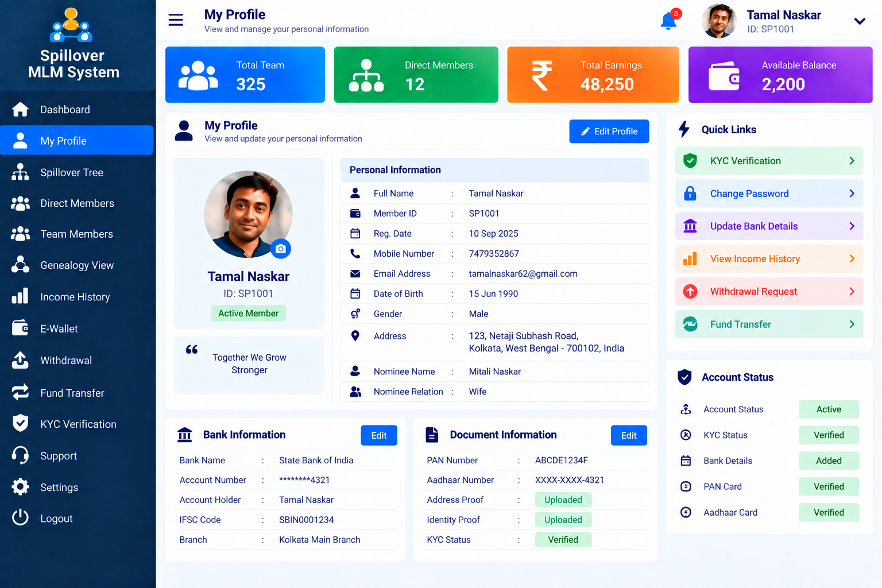
Task: Click the header avatar thumbnail
Action: 719,21
